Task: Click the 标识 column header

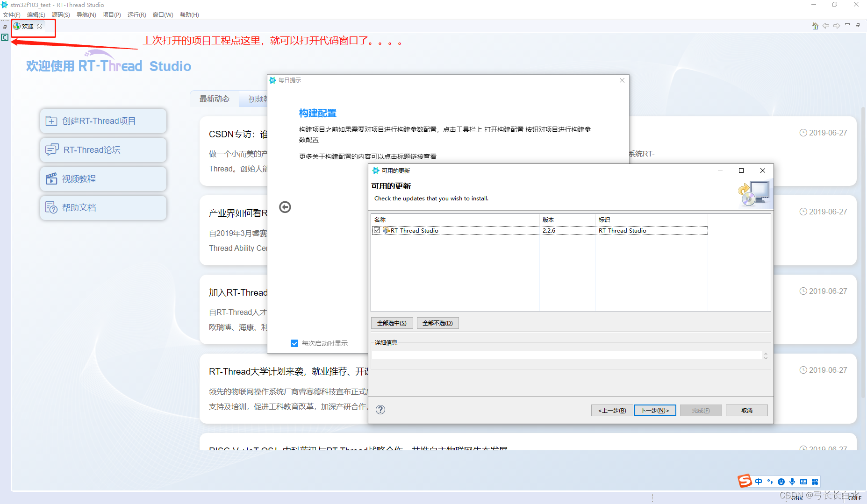Action: coord(652,220)
